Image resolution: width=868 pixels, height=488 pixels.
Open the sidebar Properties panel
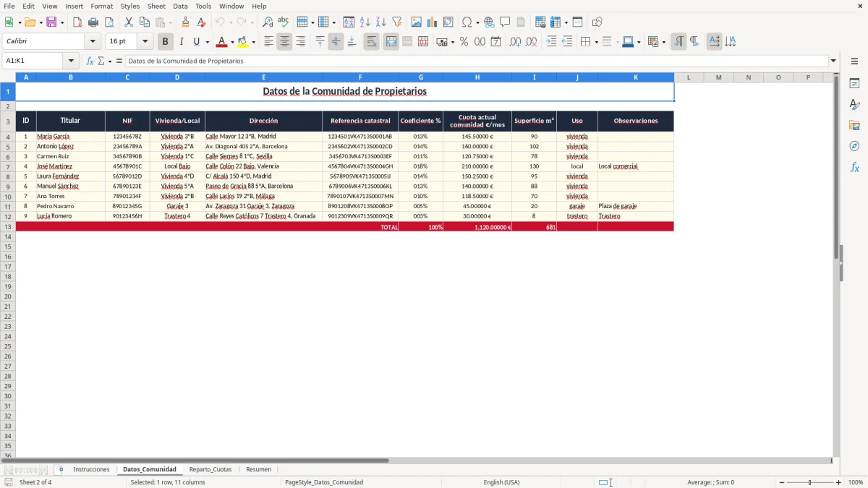pos(854,84)
